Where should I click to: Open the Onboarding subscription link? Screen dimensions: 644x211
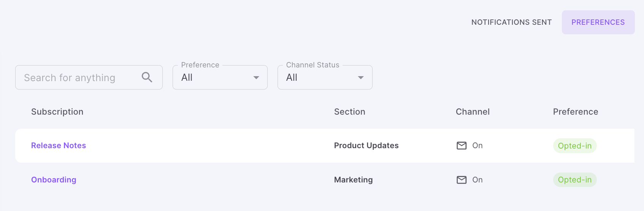click(x=54, y=180)
